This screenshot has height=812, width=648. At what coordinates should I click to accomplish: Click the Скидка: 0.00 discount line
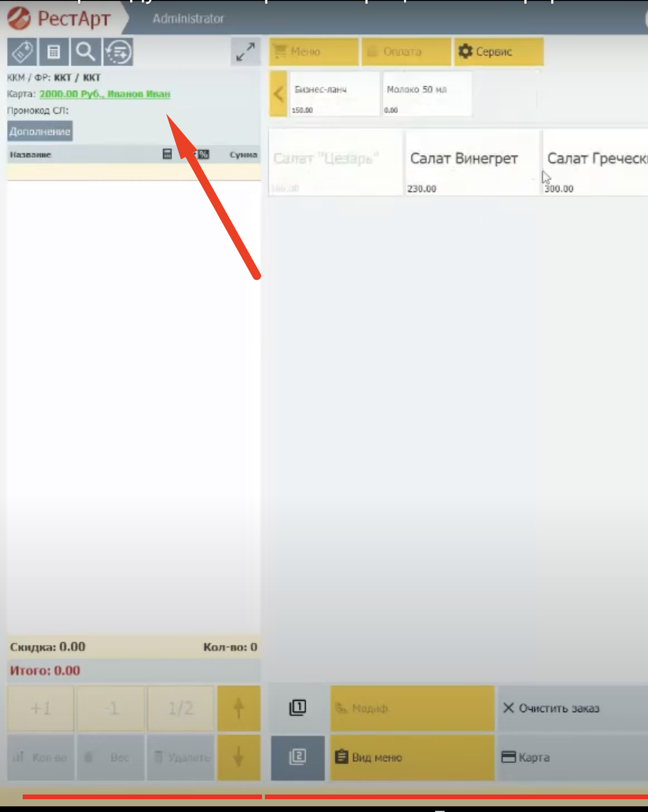click(47, 647)
